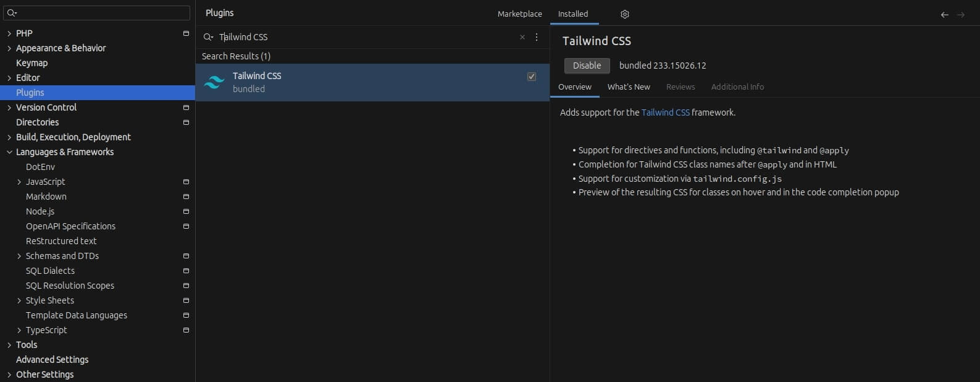
Task: Click project-level icon beside TypeScript
Action: coord(186,330)
